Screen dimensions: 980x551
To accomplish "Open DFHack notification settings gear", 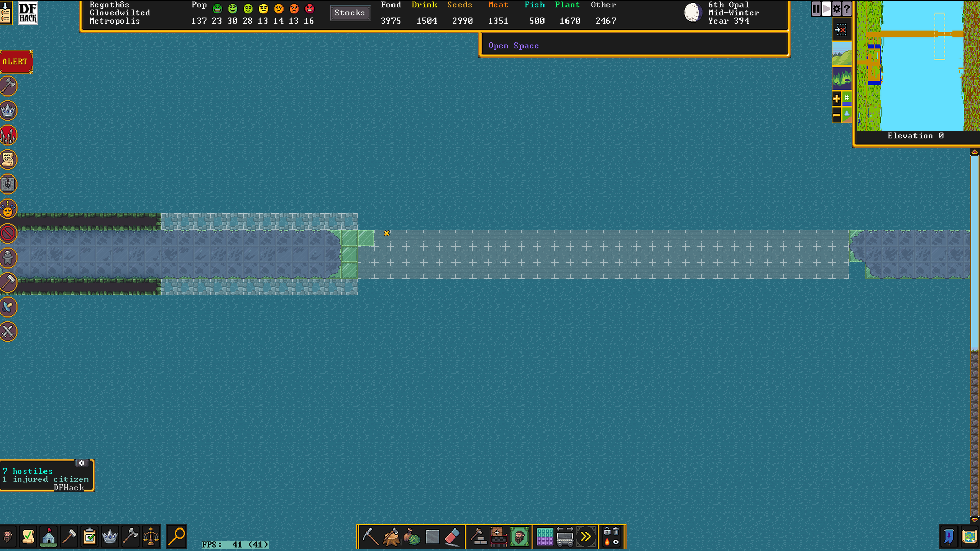I will coord(82,463).
